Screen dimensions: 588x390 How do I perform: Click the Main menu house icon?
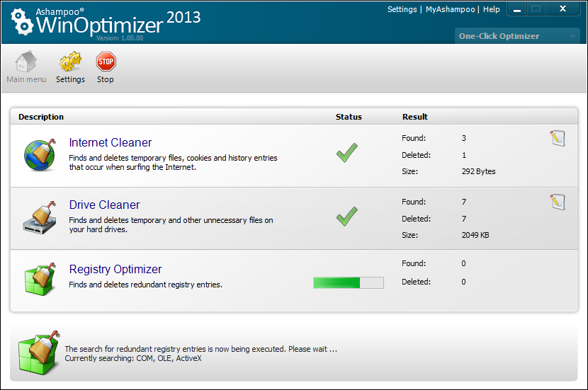click(26, 62)
